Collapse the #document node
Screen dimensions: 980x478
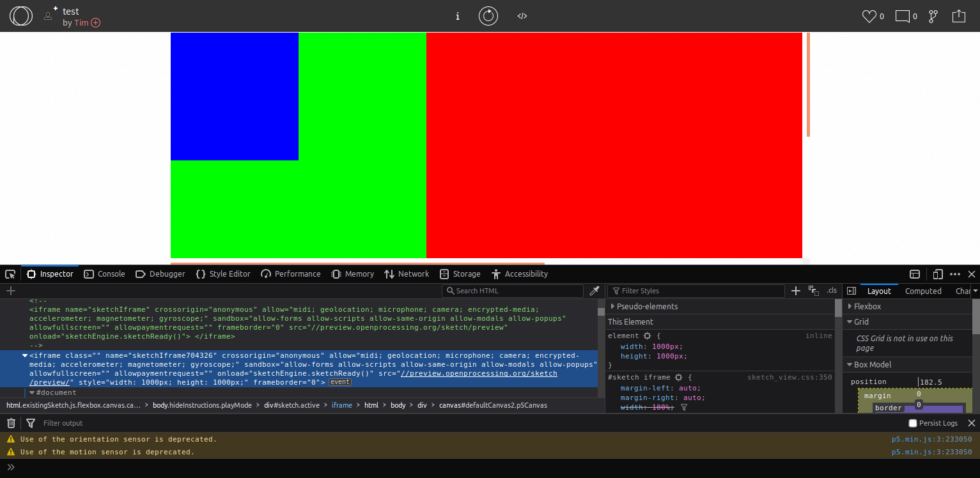(x=32, y=392)
